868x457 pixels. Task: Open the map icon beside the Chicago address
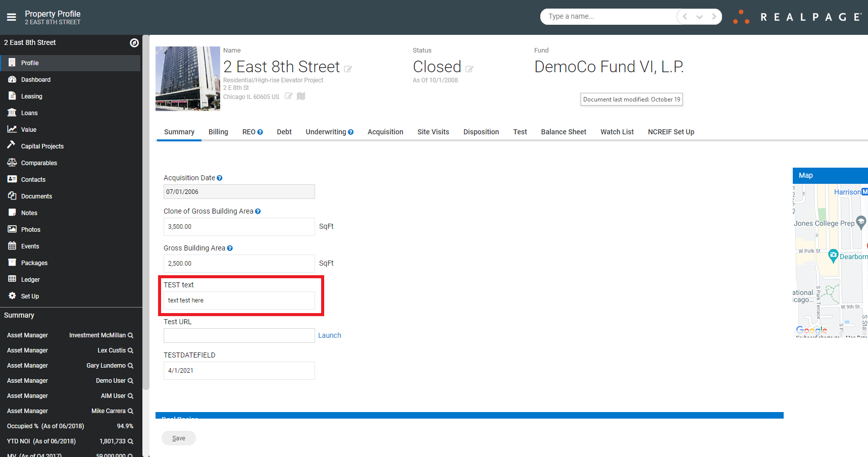click(300, 96)
